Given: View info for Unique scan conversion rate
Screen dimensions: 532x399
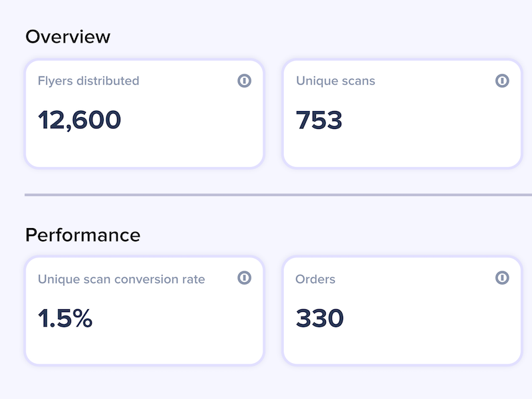Looking at the screenshot, I should tap(244, 278).
